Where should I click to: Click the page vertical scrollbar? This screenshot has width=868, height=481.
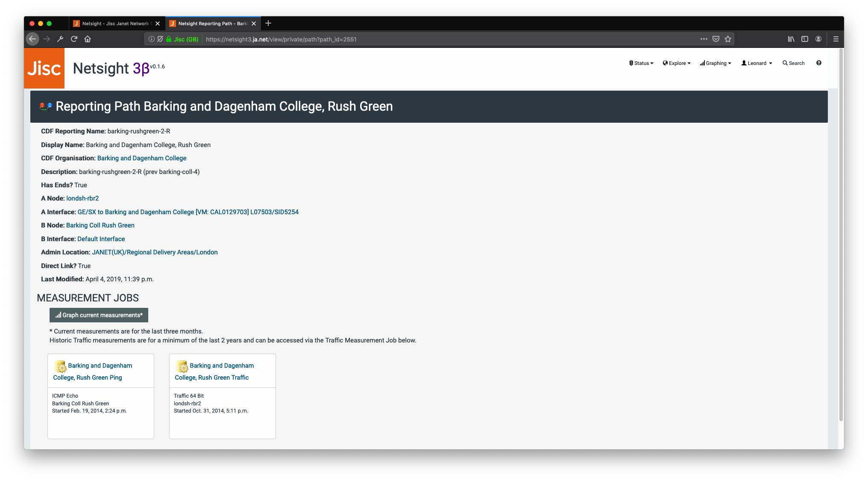point(841,235)
